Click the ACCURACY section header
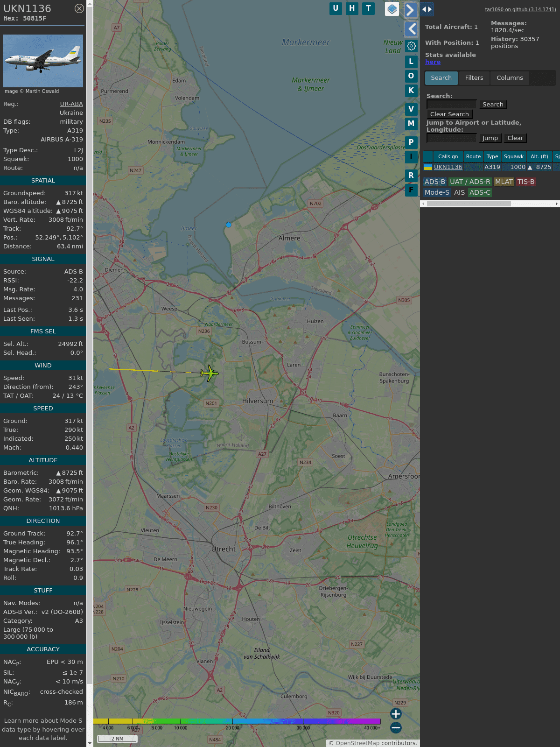Viewport: 560px width, 747px height. pos(43,649)
